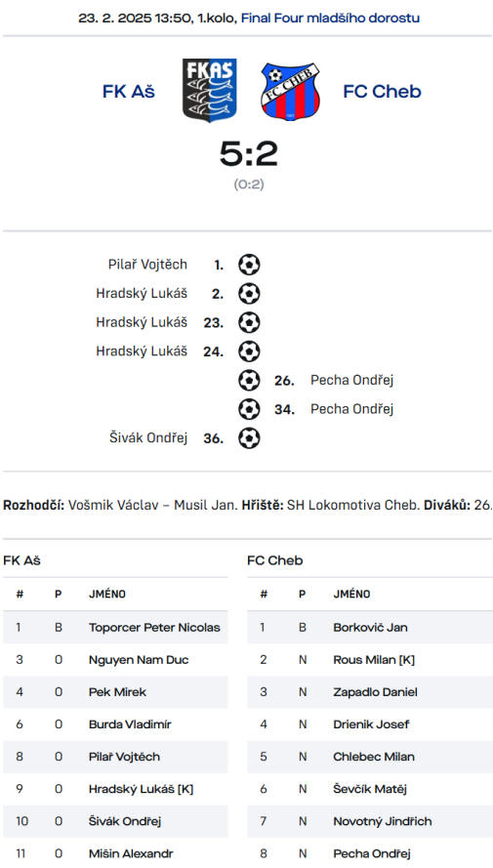
Task: Select Borkovič Jan in FC Cheb roster
Action: point(370,627)
